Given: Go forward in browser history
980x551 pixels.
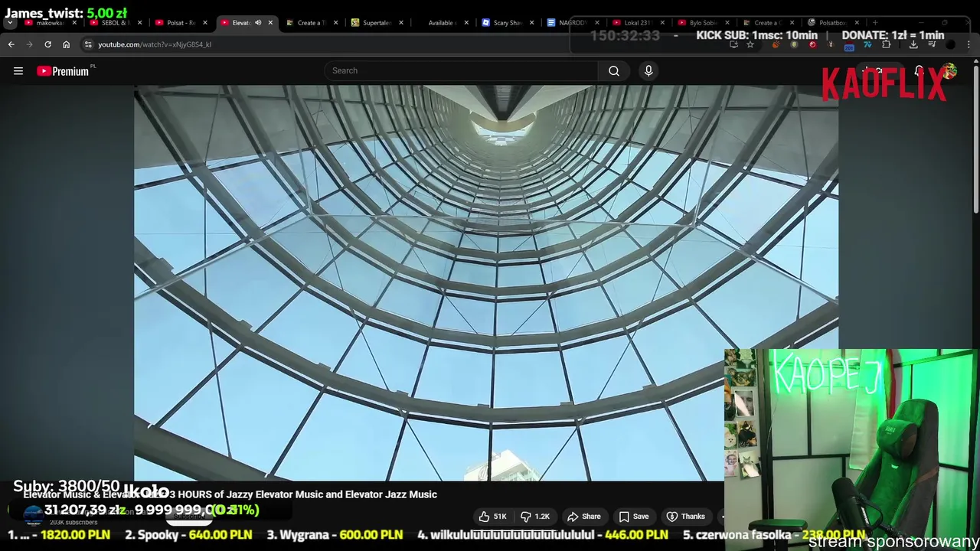Looking at the screenshot, I should [30, 44].
